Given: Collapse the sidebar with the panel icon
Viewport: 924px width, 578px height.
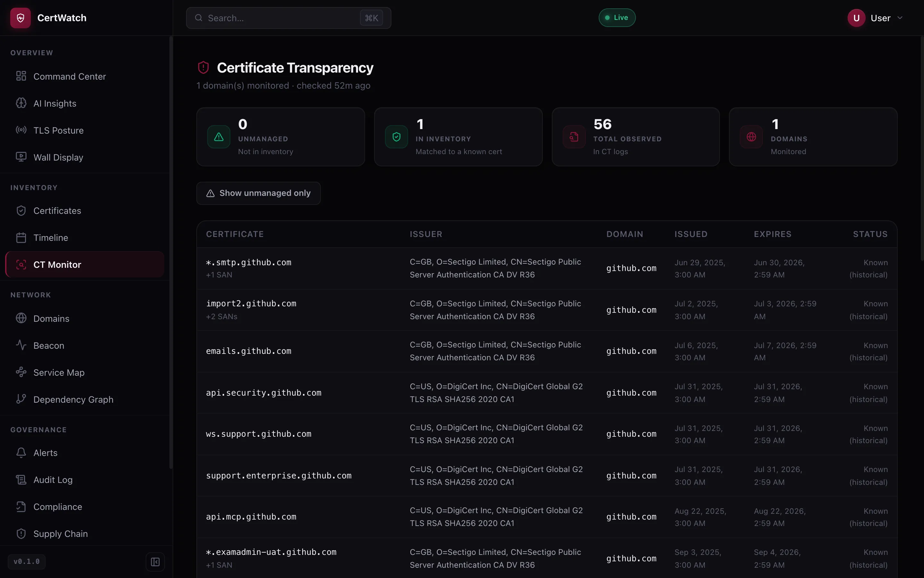Looking at the screenshot, I should [x=155, y=562].
